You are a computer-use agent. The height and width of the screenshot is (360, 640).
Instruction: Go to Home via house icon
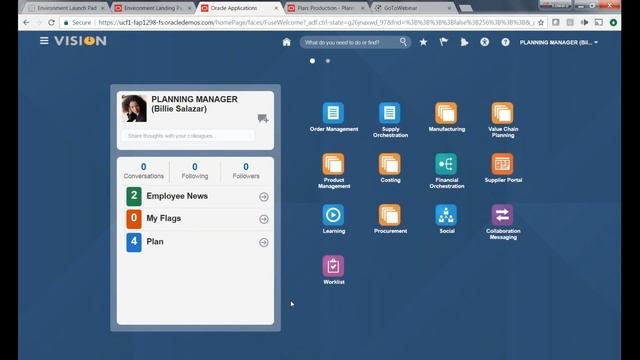click(287, 42)
